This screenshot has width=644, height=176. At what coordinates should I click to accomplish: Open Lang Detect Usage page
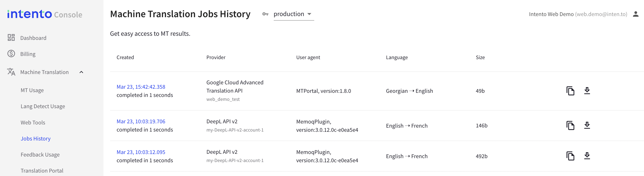43,106
